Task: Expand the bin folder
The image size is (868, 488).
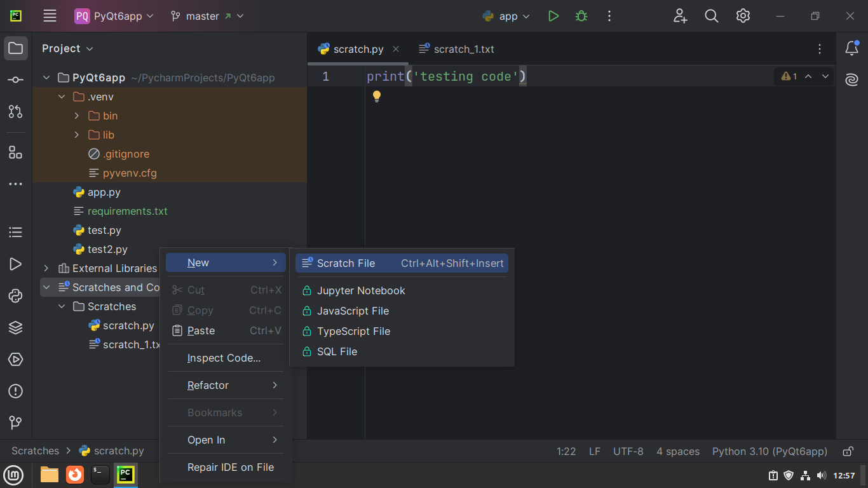Action: 77,116
